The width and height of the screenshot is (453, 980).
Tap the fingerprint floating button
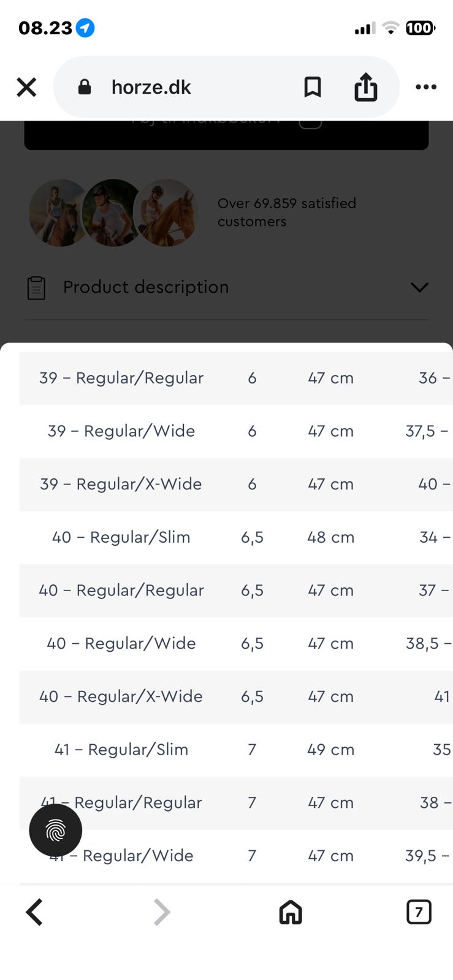[x=56, y=830]
